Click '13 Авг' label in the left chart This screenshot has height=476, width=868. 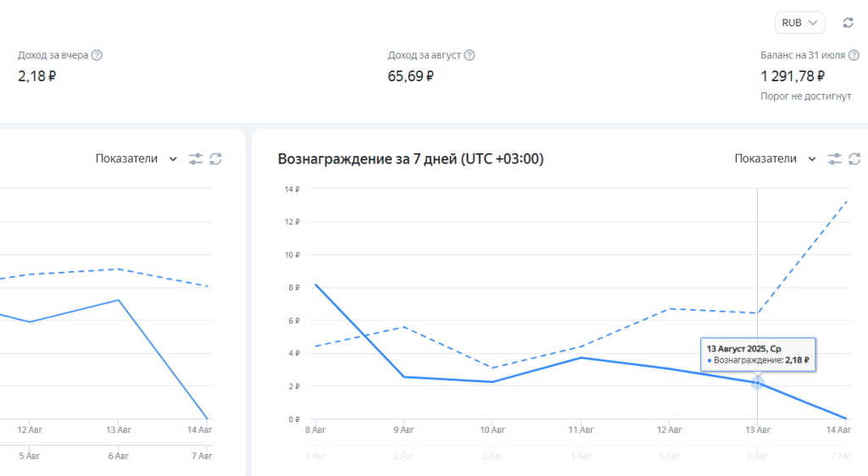tap(119, 429)
